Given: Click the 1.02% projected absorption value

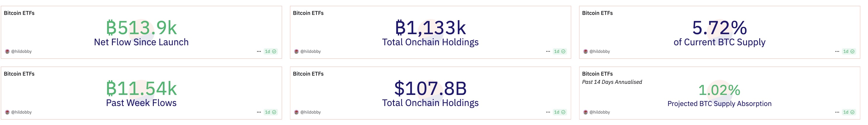Looking at the screenshot, I should pos(720,90).
